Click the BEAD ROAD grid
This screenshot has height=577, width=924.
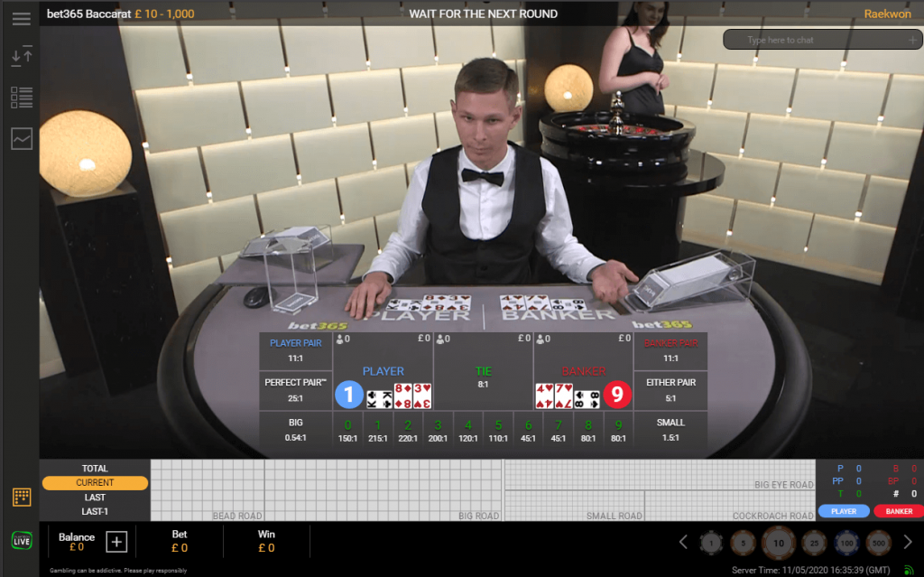coord(208,490)
